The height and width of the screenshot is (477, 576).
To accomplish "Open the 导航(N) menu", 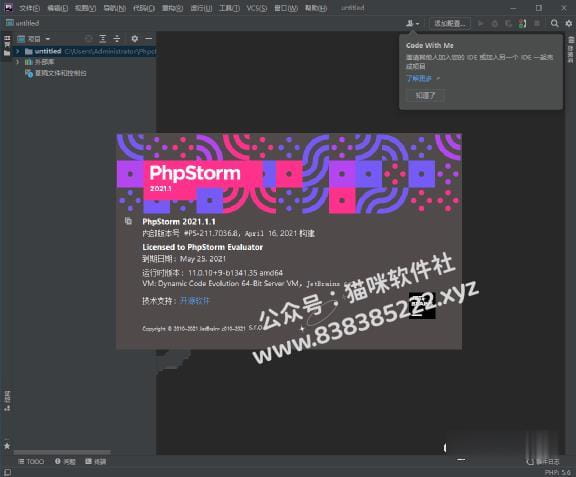I will coord(114,8).
